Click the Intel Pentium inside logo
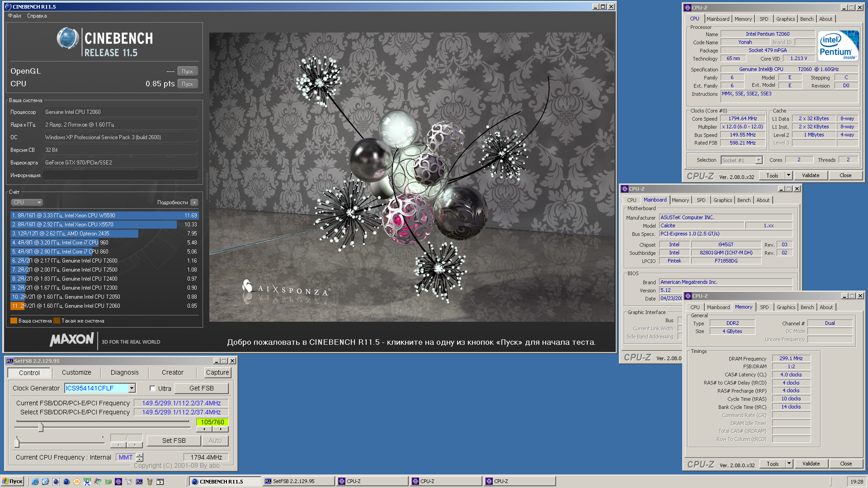This screenshot has height=488, width=868. tap(839, 46)
